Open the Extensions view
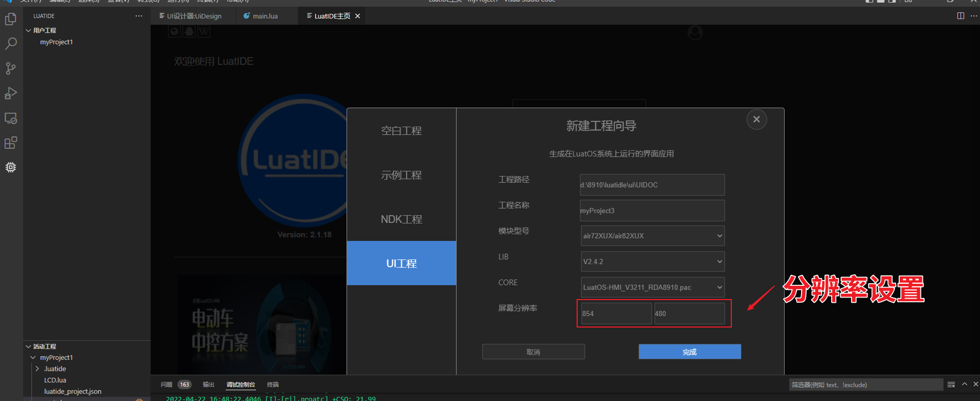 point(11,143)
